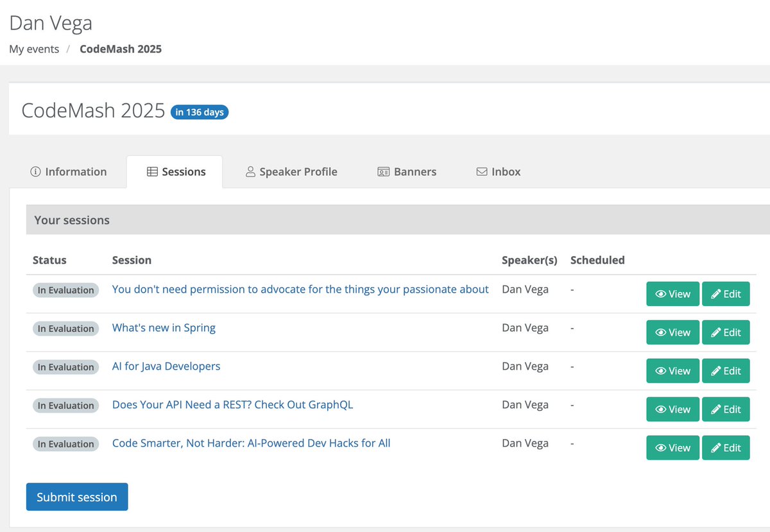
Task: View the What's new in Spring session
Action: [672, 332]
